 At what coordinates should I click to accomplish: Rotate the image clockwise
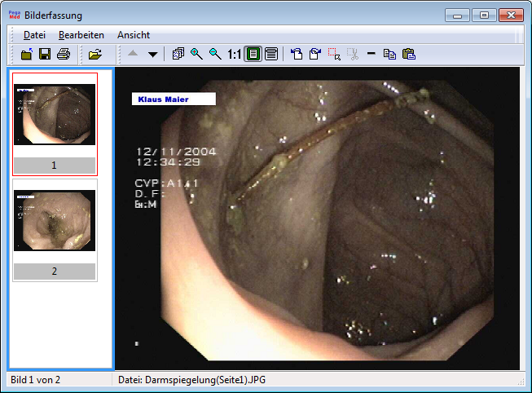tap(315, 55)
